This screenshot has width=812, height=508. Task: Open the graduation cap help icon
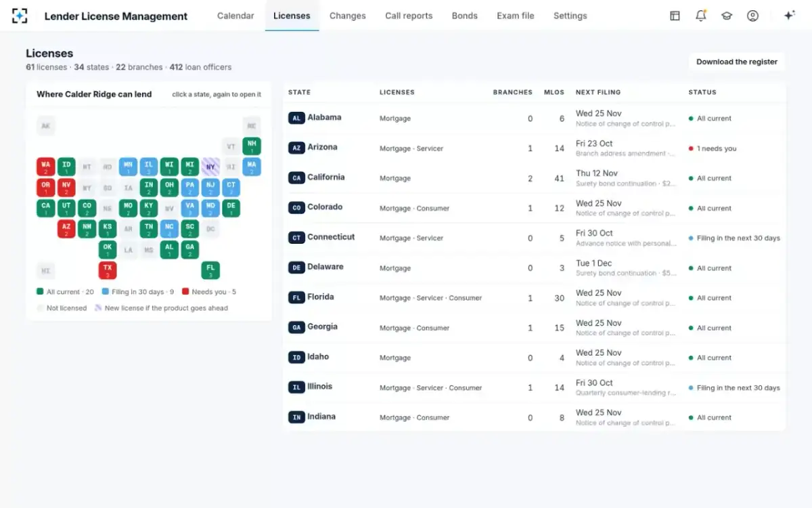(727, 16)
